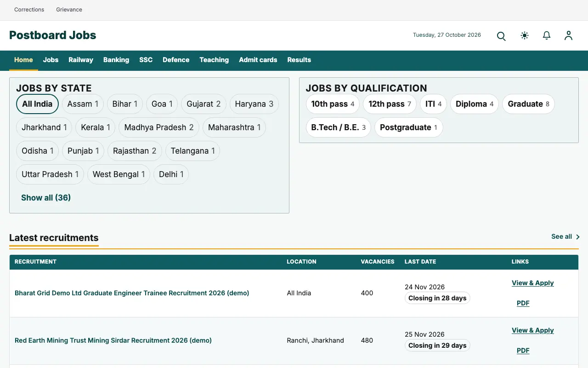Click the See all chevron arrow
The image size is (588, 368).
[x=578, y=237]
